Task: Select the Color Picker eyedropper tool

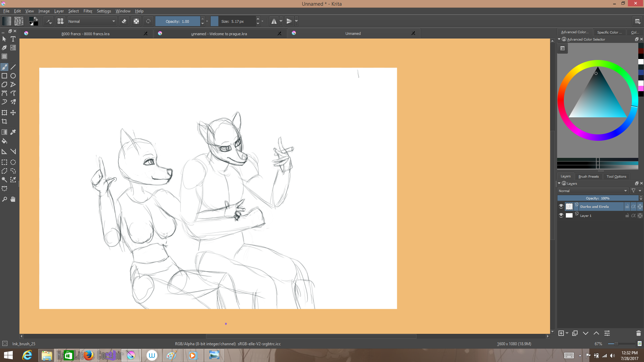Action: coord(13,132)
